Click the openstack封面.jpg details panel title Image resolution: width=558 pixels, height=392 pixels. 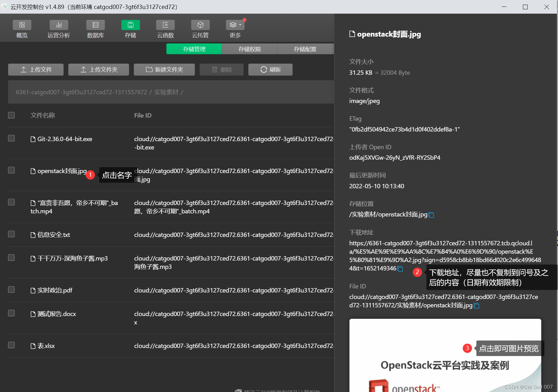click(x=389, y=34)
